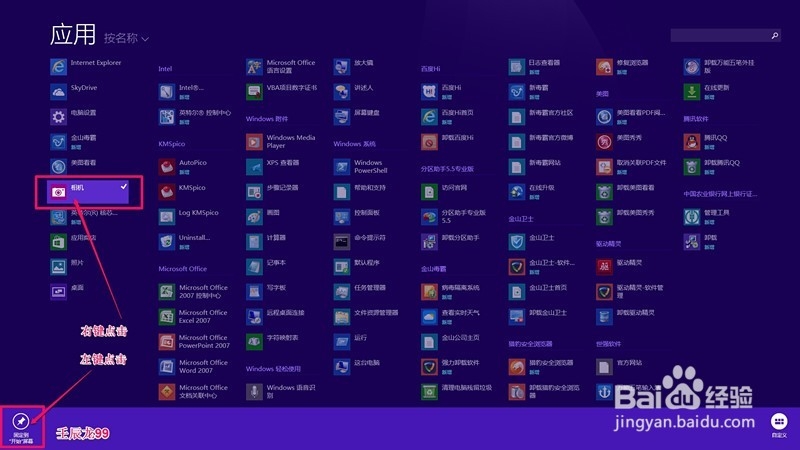Open the 运行 Run dialog
Image resolution: width=800 pixels, height=450 pixels.
[x=351, y=341]
